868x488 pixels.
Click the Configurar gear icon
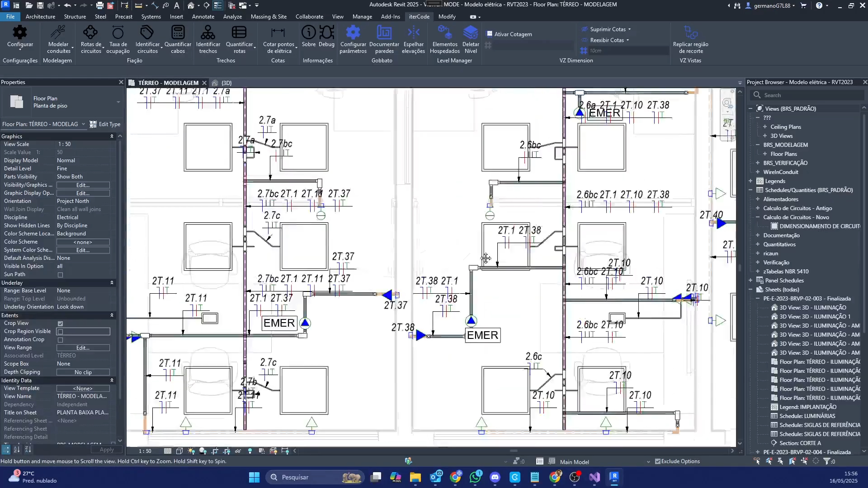point(20,33)
